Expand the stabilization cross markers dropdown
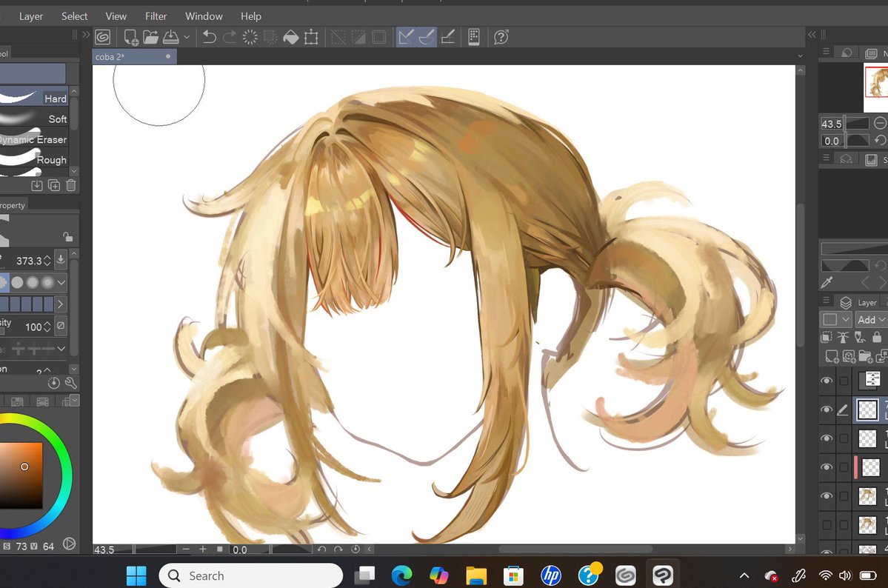888x588 pixels. (61, 349)
